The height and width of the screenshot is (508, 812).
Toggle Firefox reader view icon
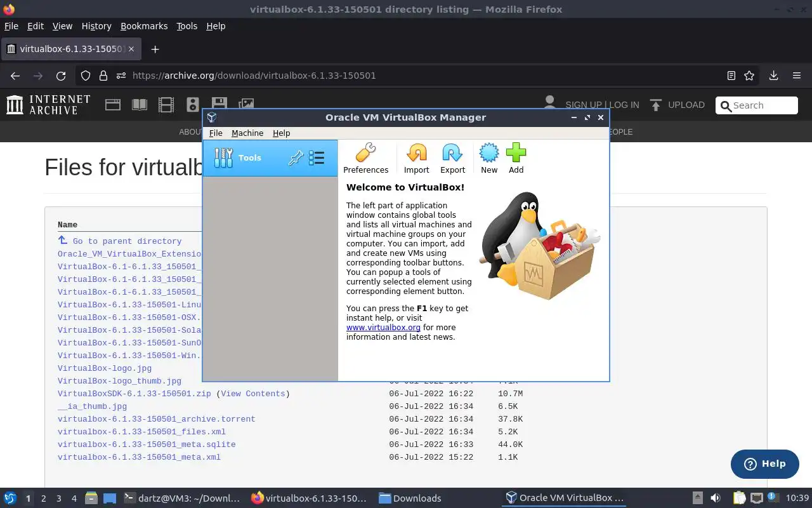coord(731,76)
